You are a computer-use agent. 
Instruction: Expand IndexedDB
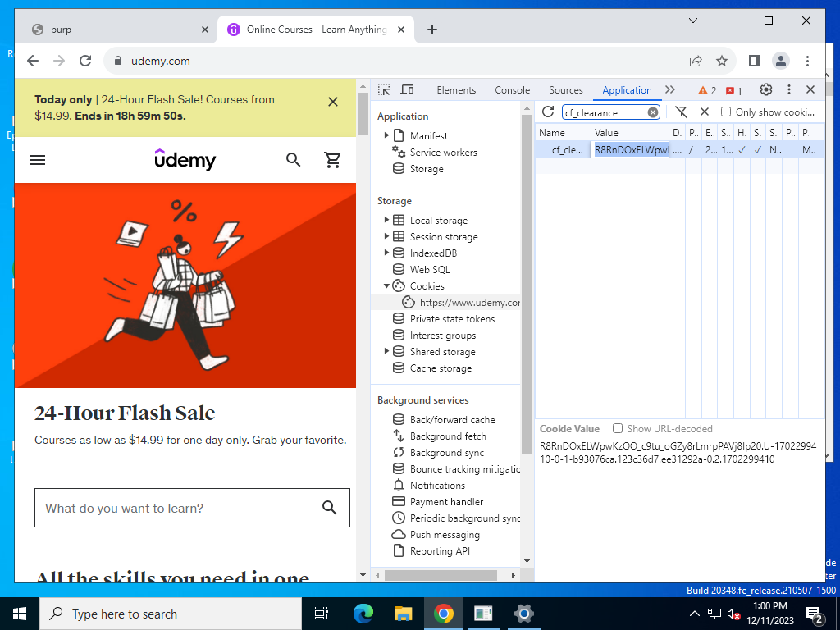[386, 253]
